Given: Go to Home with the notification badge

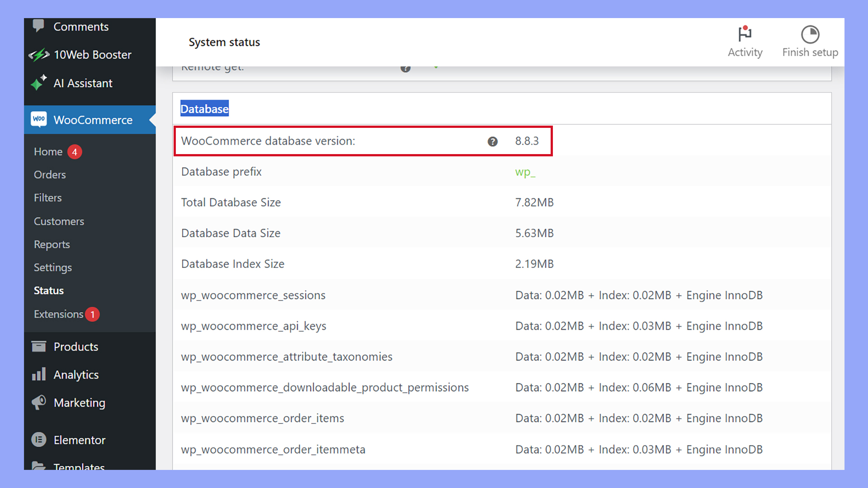Looking at the screenshot, I should [x=48, y=151].
